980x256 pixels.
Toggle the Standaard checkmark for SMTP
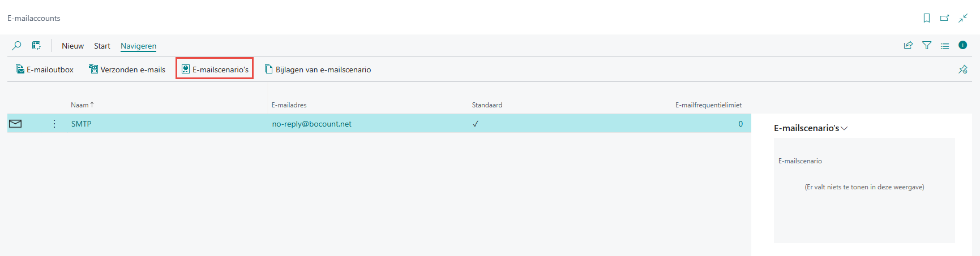[x=476, y=124]
